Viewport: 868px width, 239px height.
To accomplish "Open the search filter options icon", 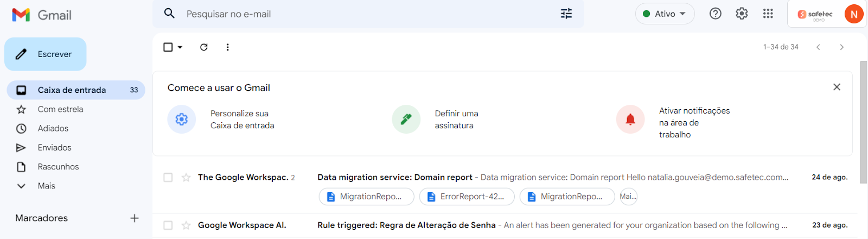I will (566, 14).
